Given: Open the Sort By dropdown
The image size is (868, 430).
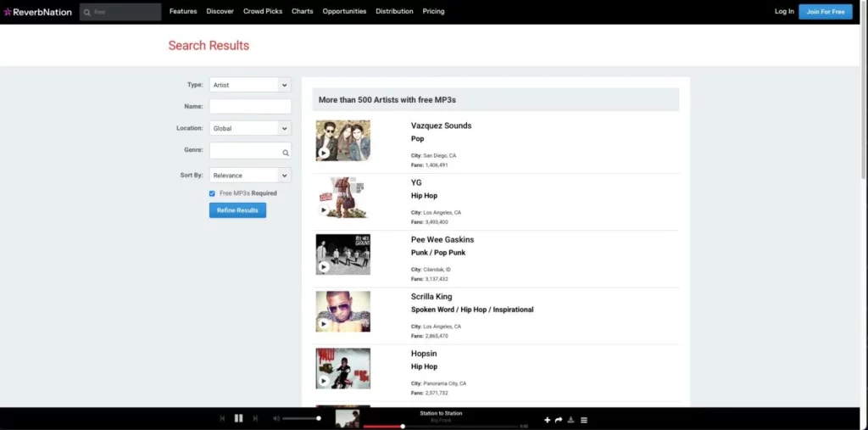Looking at the screenshot, I should pos(250,175).
